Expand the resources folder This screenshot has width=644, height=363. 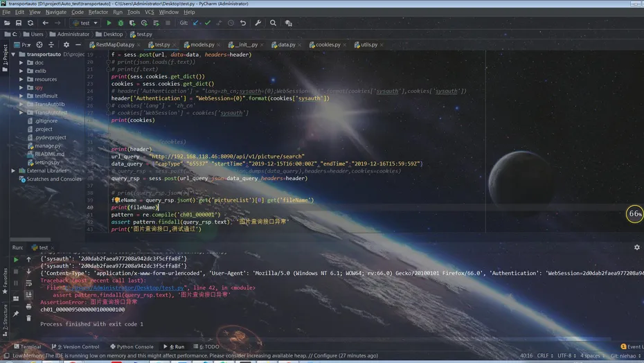pos(21,80)
